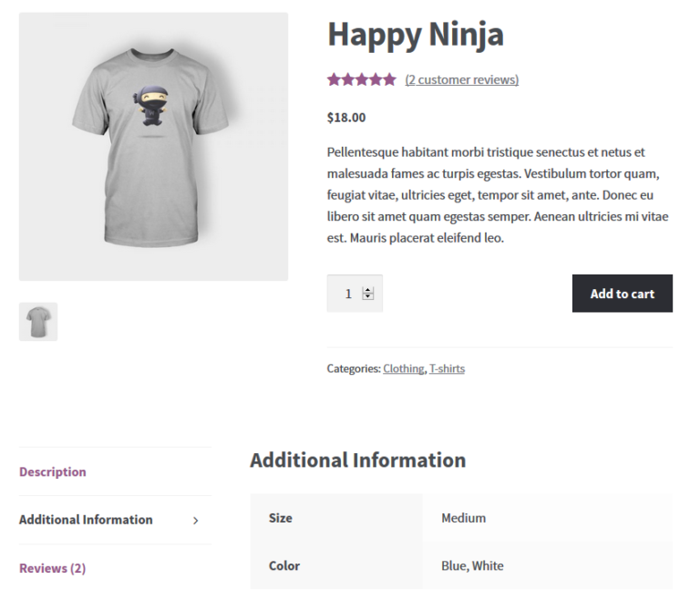Click the Size attribute row label
The image size is (700, 590).
[281, 518]
